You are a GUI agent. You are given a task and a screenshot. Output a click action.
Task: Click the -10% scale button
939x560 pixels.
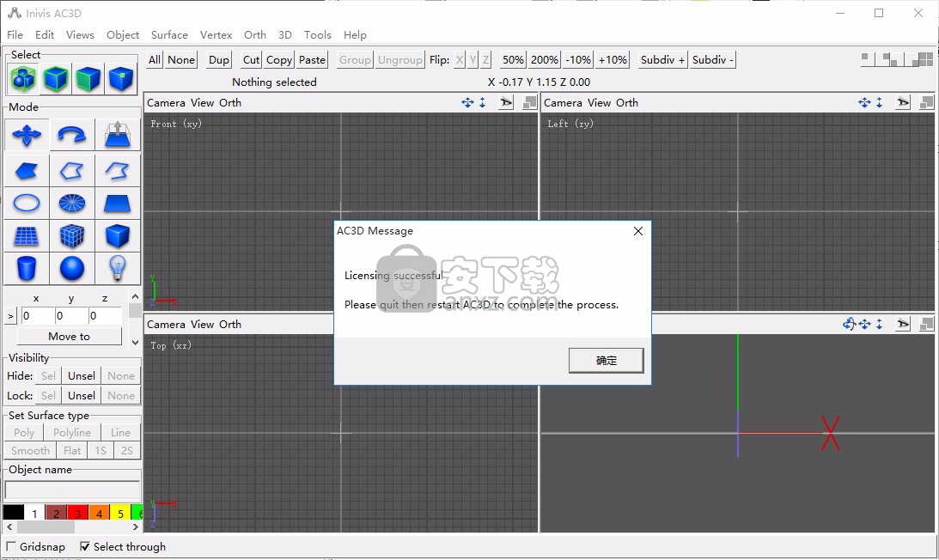click(578, 59)
